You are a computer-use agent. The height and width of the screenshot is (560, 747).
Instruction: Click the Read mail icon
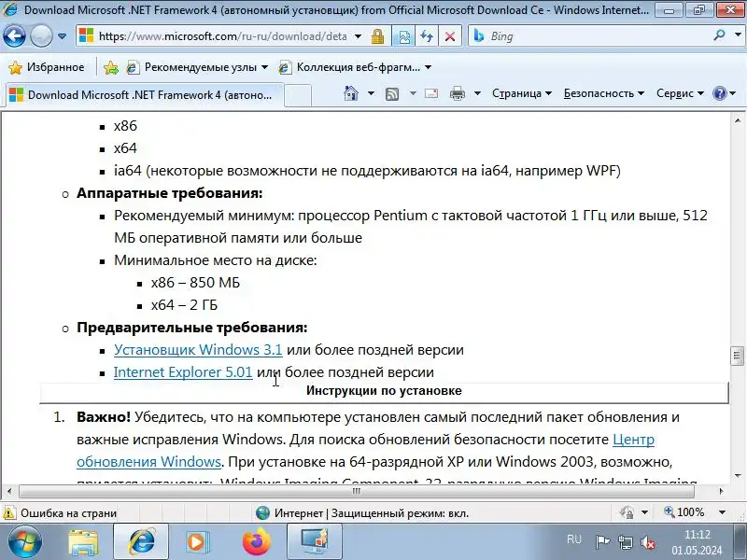coord(431,93)
